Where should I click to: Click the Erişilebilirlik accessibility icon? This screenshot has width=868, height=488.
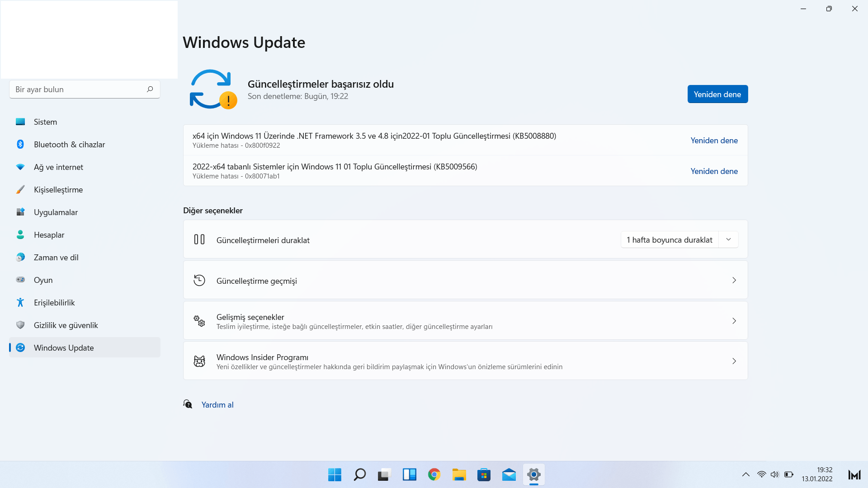pos(20,302)
